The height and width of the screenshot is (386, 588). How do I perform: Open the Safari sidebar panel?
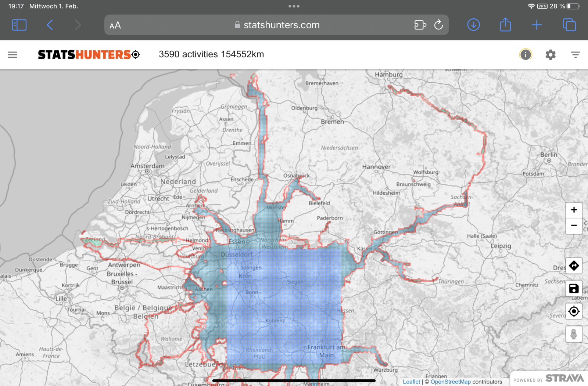coord(19,25)
